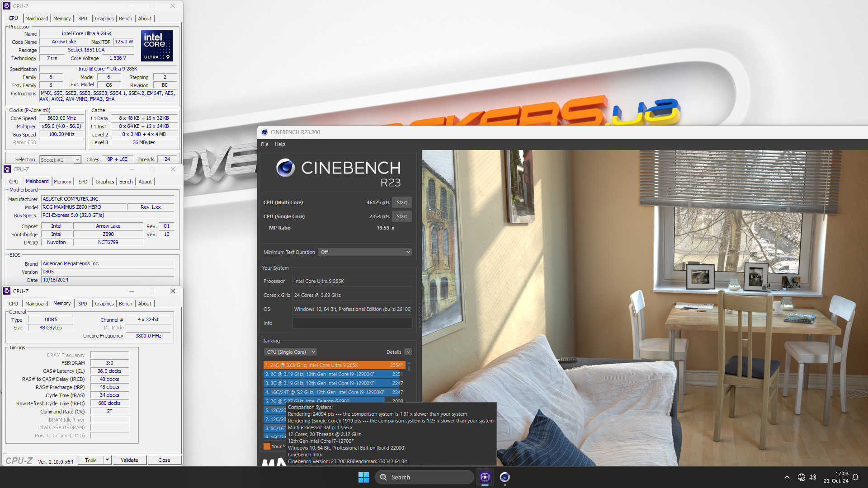
Task: Switch to Memory tab in top CPU-Z
Action: click(x=62, y=19)
